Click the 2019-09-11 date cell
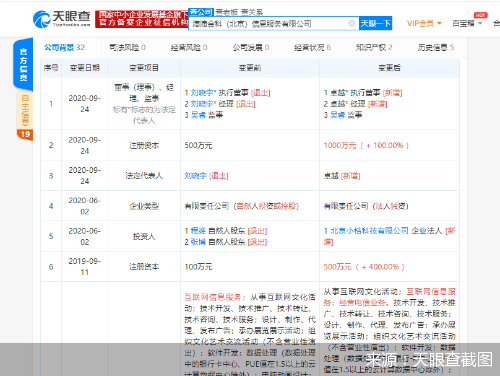 click(x=85, y=267)
